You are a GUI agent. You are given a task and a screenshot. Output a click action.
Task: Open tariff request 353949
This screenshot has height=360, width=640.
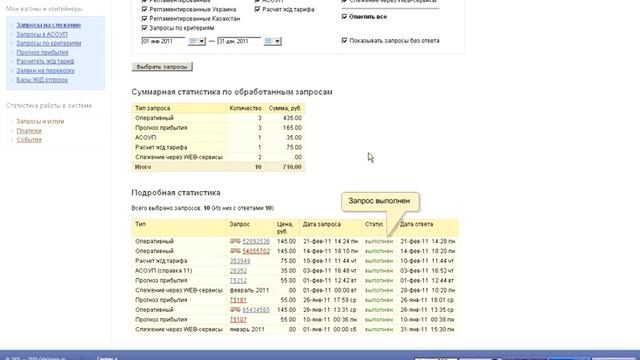[x=240, y=261]
